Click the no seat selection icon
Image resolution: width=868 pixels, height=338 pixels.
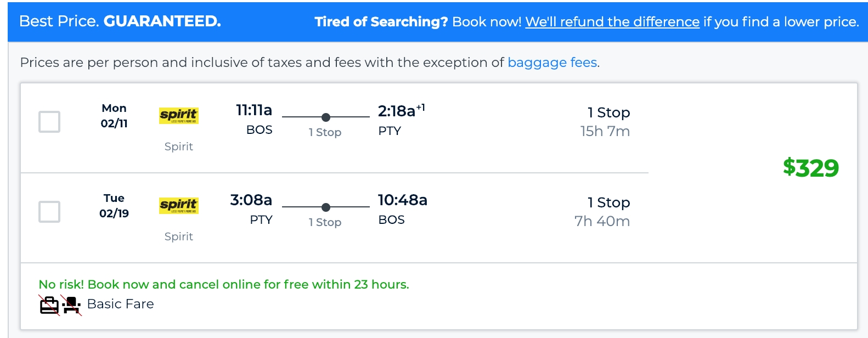tap(71, 305)
